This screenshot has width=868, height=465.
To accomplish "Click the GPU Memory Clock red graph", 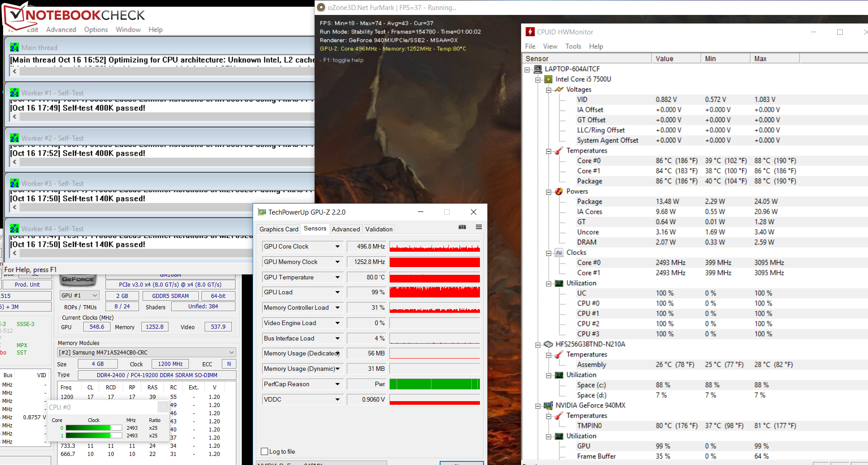I will (435, 262).
